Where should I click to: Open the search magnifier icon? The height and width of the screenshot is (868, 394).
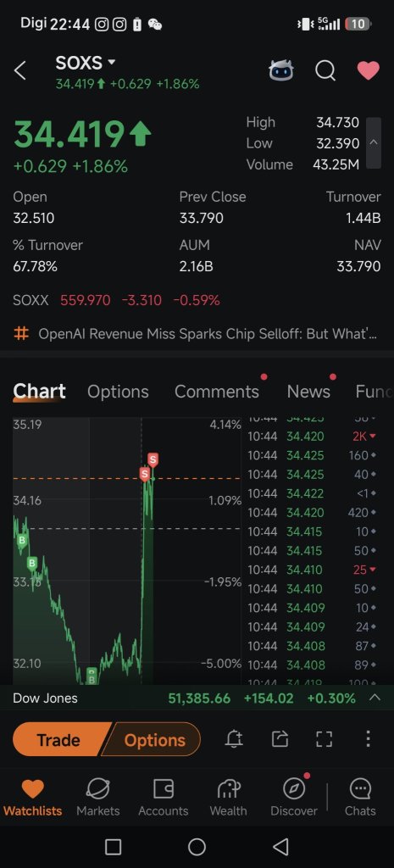[x=325, y=71]
